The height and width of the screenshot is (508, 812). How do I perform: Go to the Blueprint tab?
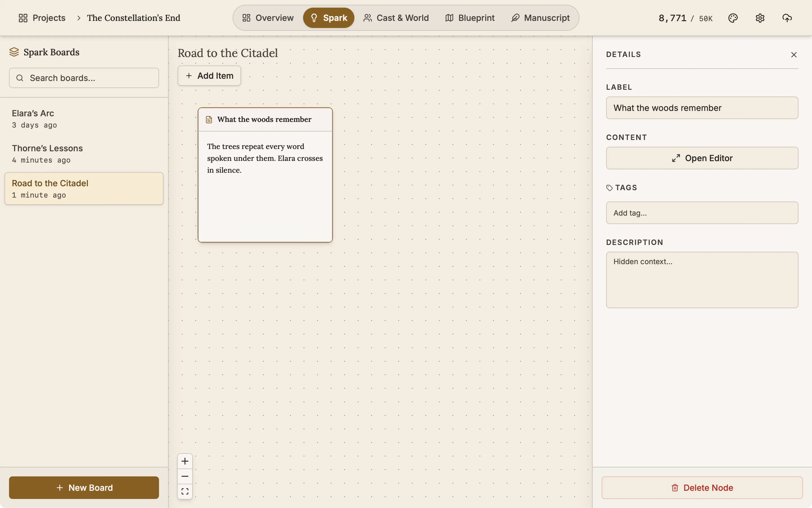click(x=470, y=18)
